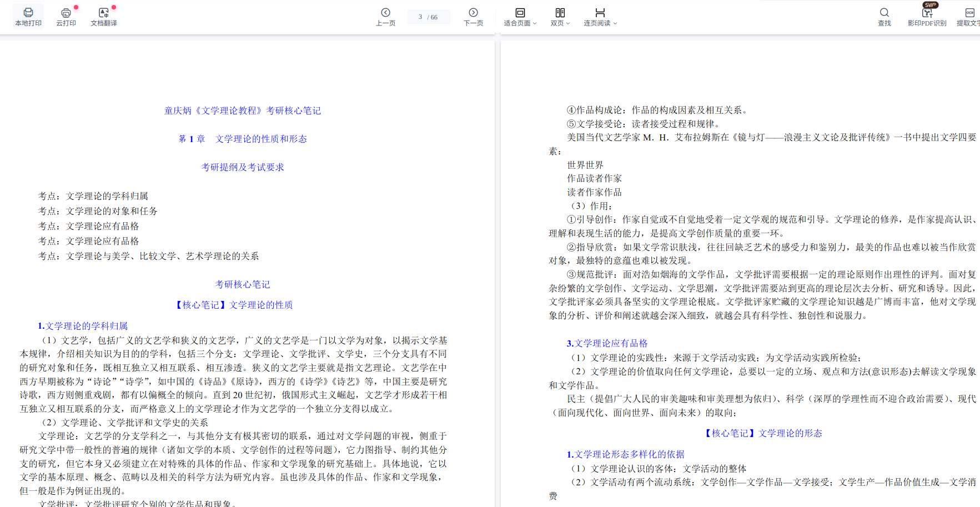
Task: Click heading 3.文学理论应有品格
Action: (x=607, y=343)
